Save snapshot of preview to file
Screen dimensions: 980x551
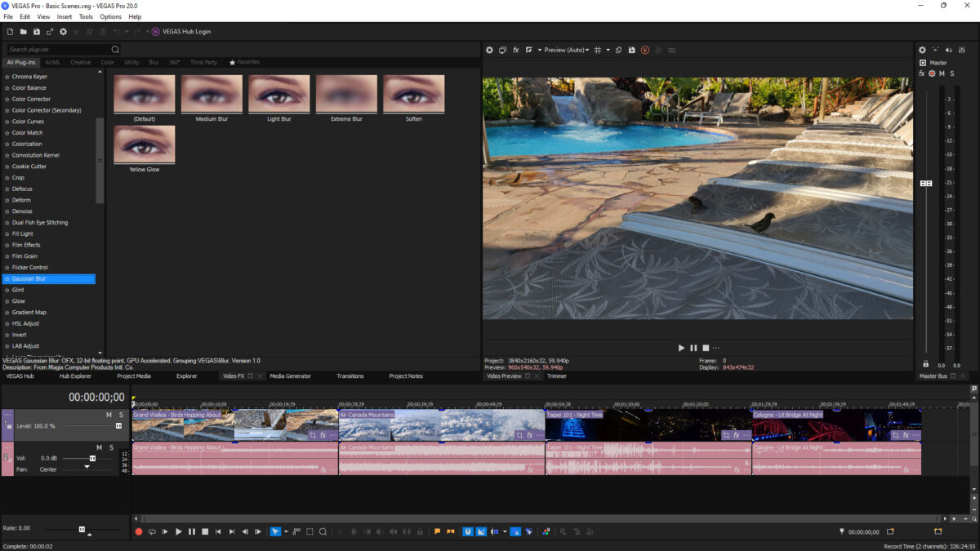coord(631,50)
